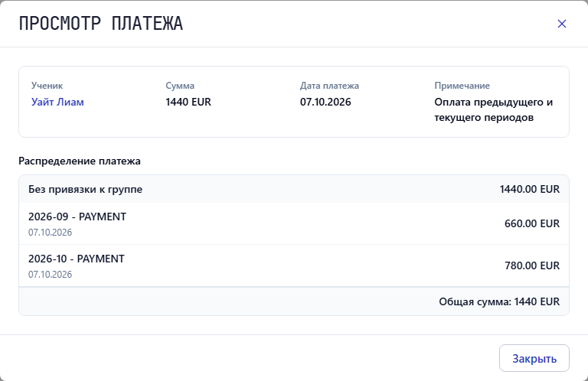Select the amount value 1440 EUR

pos(188,102)
